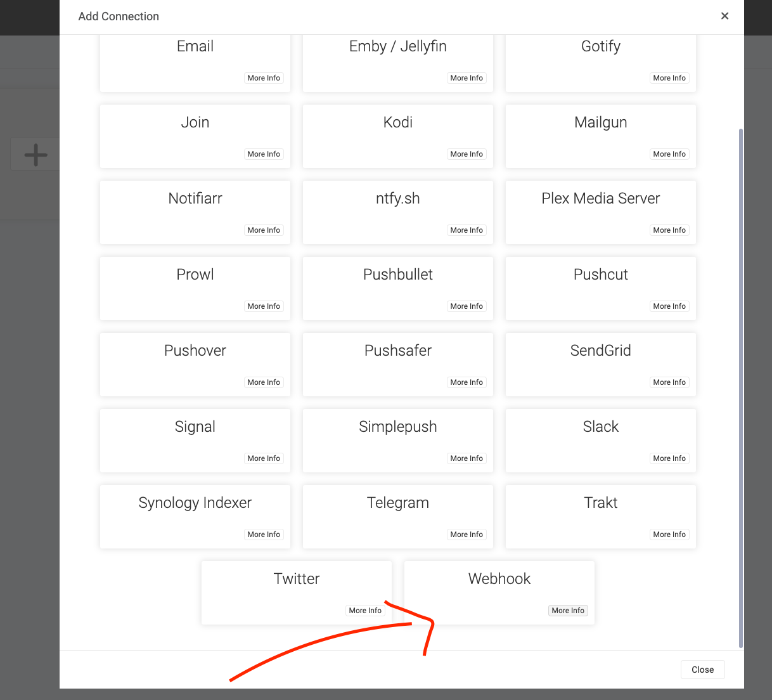Click the Close button at bottom
The width and height of the screenshot is (772, 700).
[702, 670]
